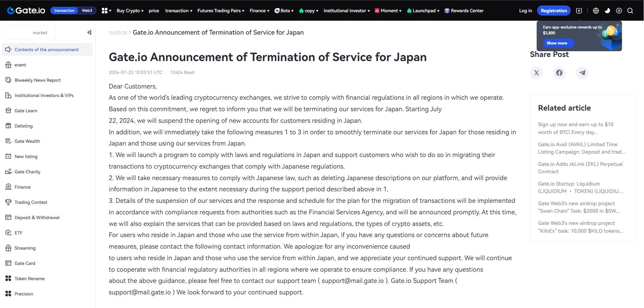Toggle to transaction mode in the header pill

pos(64,11)
